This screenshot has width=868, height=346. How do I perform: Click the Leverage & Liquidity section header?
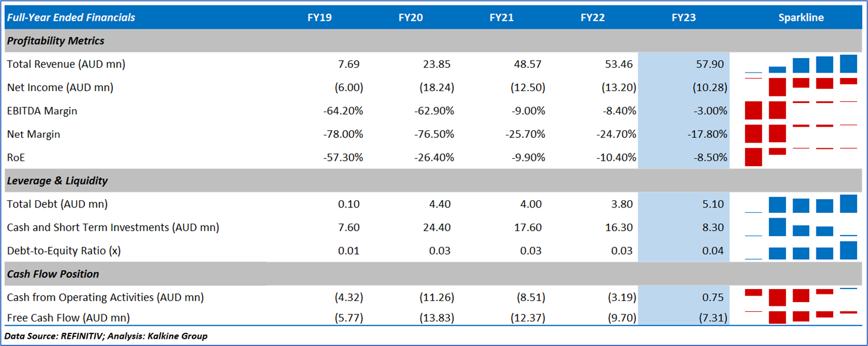click(x=57, y=180)
